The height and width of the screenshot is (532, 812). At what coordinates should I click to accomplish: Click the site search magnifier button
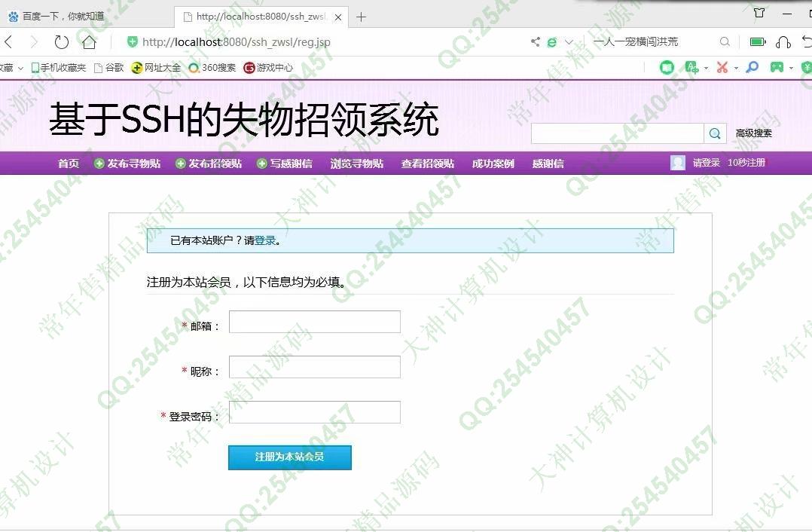pos(715,133)
